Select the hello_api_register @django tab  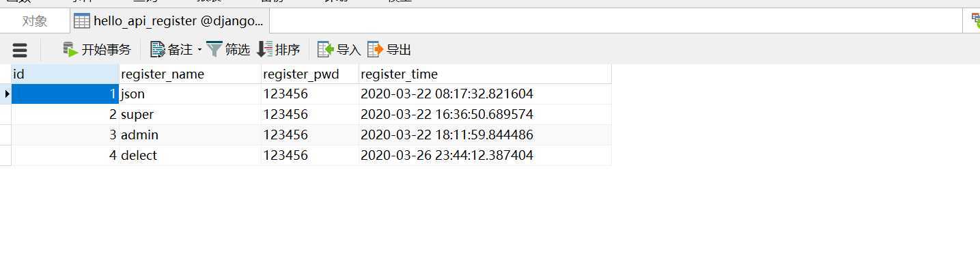170,21
